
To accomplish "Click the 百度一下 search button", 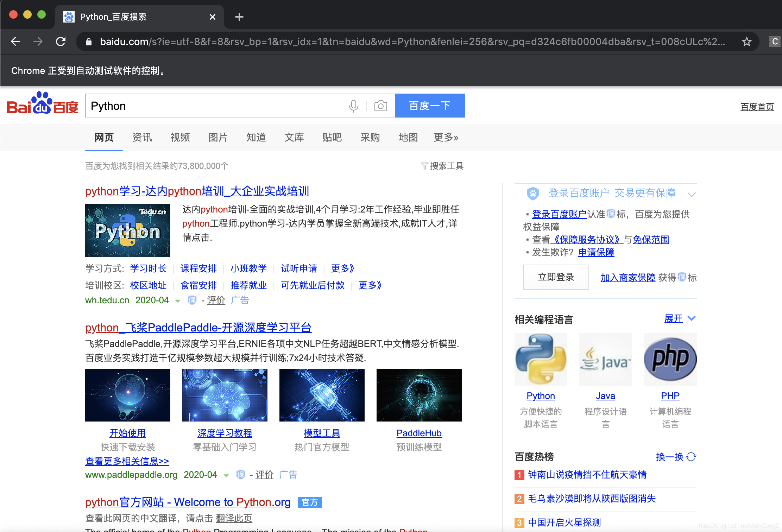I will pyautogui.click(x=430, y=106).
